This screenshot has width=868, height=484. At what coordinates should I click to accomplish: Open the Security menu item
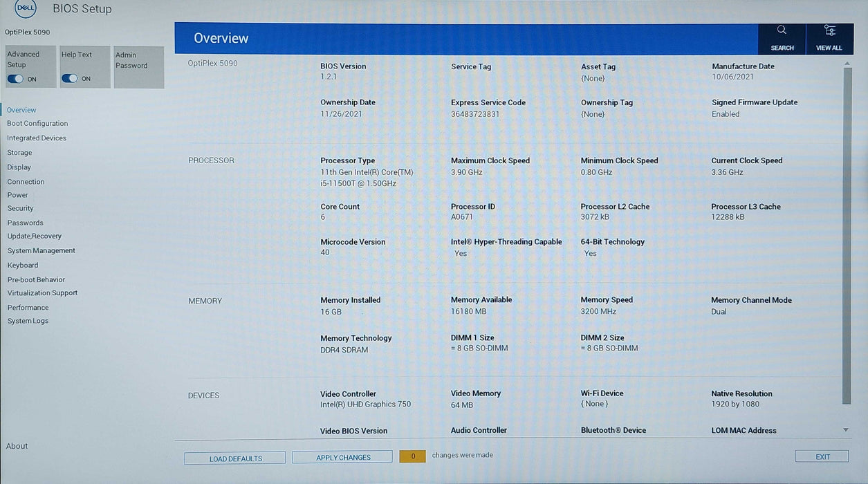20,208
